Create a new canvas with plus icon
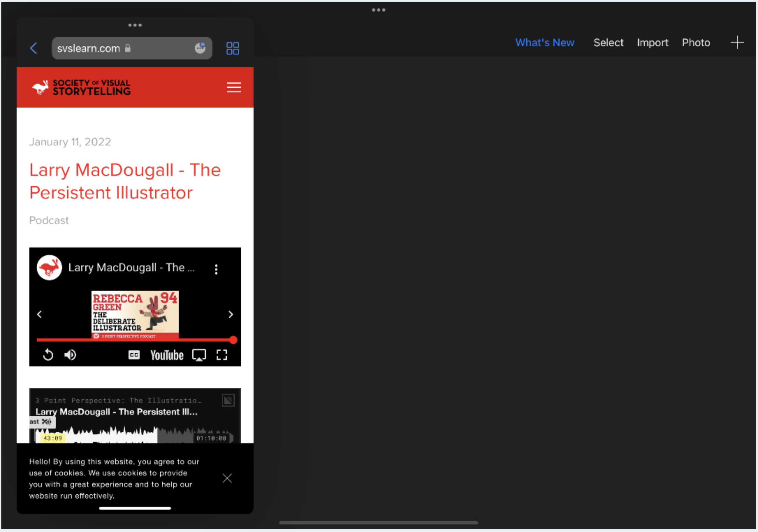This screenshot has height=532, width=758. click(737, 42)
